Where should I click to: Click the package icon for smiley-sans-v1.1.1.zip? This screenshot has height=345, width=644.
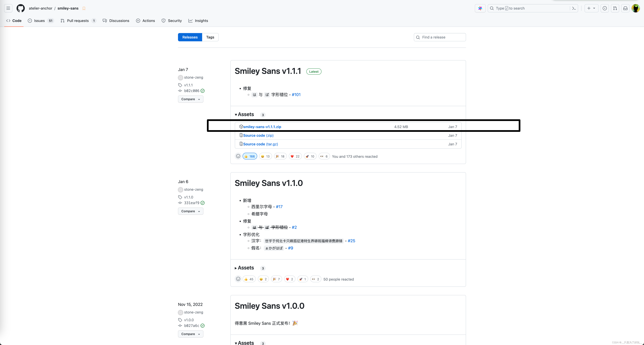[241, 127]
